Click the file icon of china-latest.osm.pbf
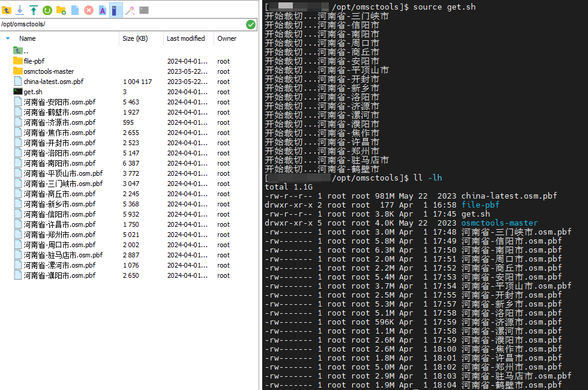Viewport: 588px width, 390px height. click(17, 82)
